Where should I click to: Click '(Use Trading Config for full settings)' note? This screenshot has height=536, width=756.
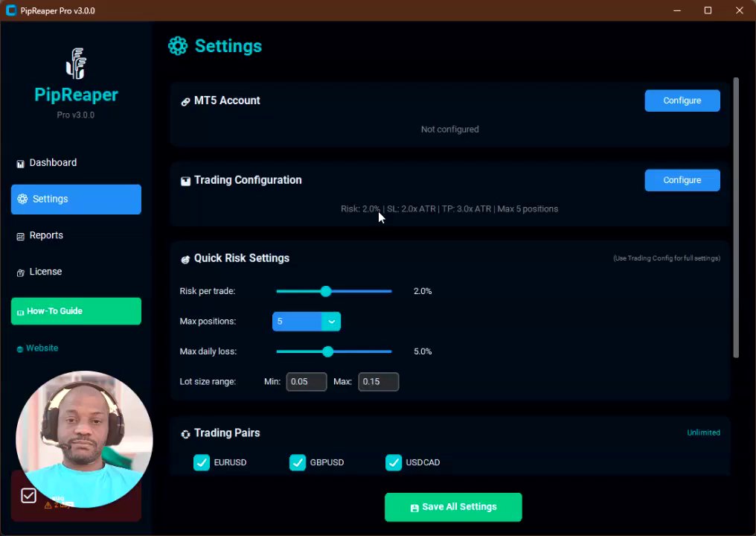click(667, 258)
